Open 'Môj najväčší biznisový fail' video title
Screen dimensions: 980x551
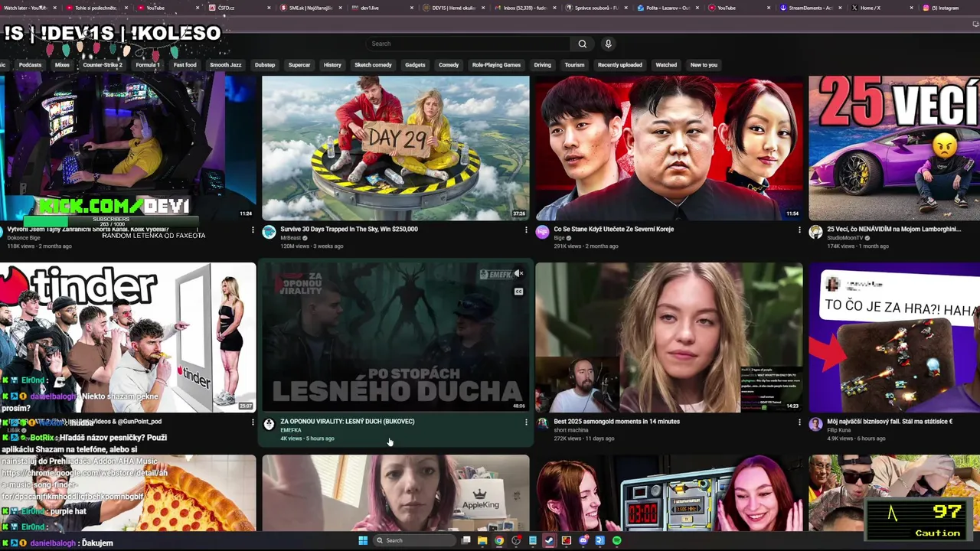[890, 421]
